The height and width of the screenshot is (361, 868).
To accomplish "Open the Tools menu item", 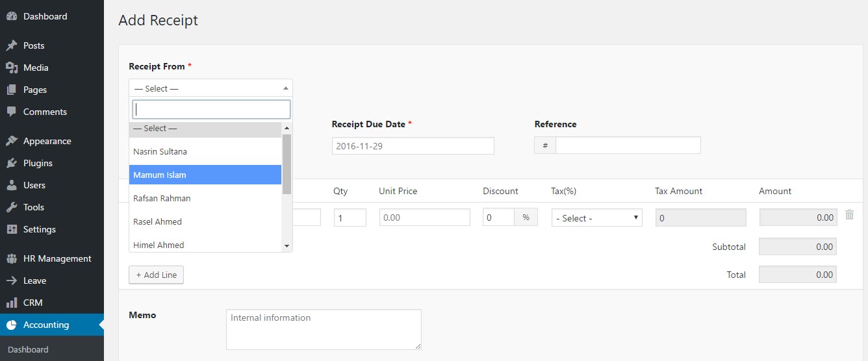I will (x=52, y=207).
